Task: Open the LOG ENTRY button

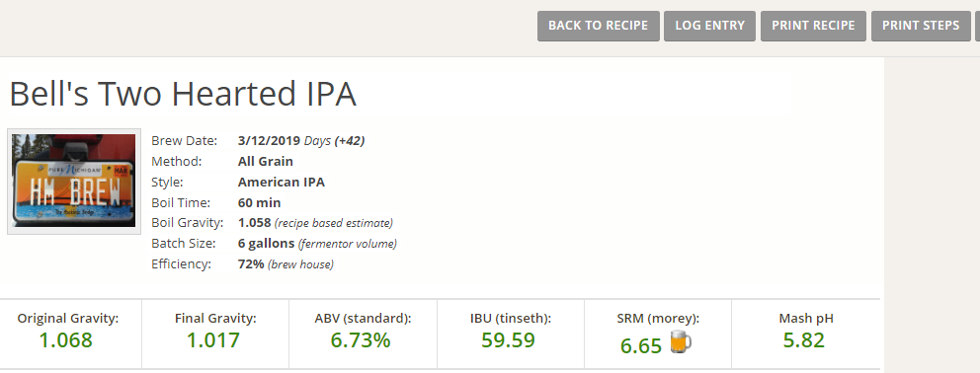Action: (x=709, y=26)
